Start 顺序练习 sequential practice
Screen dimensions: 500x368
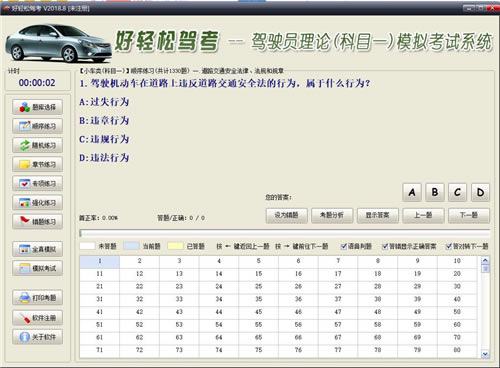click(37, 126)
